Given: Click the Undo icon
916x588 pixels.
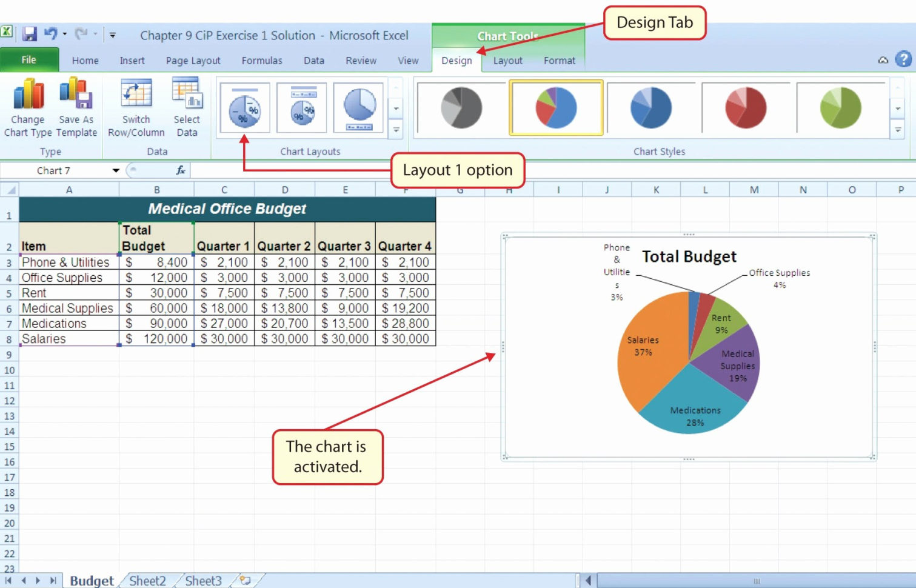Looking at the screenshot, I should (51, 35).
